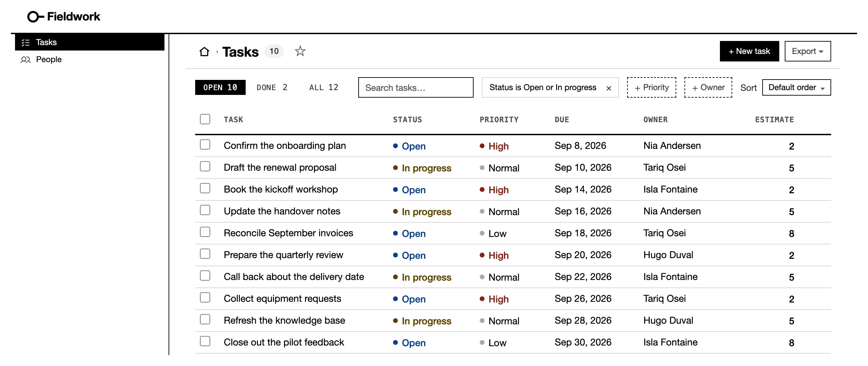868x366 pixels.
Task: Open People in the sidebar
Action: [x=90, y=59]
